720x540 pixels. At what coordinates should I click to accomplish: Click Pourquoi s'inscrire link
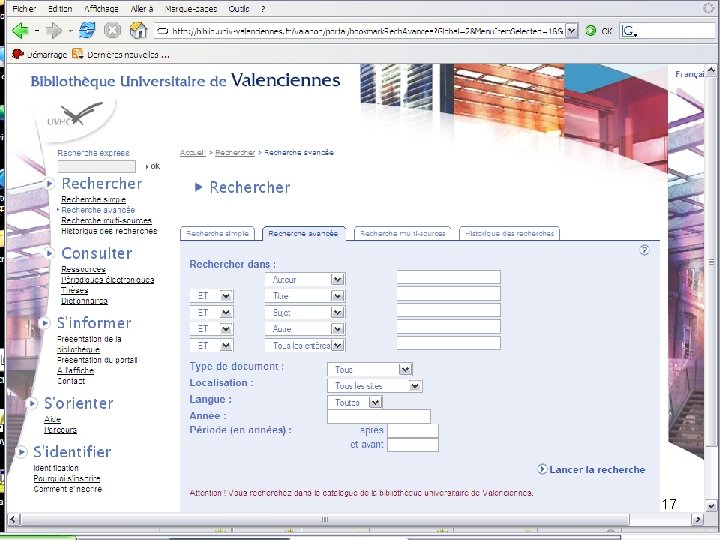[67, 478]
